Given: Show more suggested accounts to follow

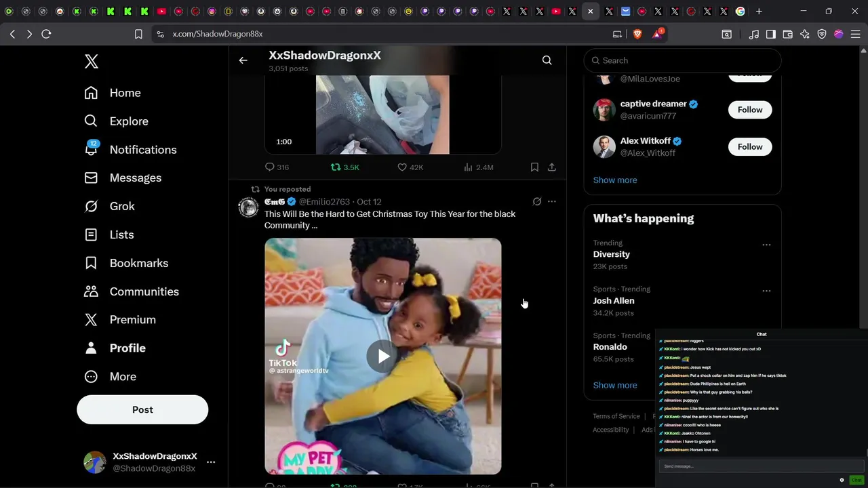Looking at the screenshot, I should coord(615,180).
